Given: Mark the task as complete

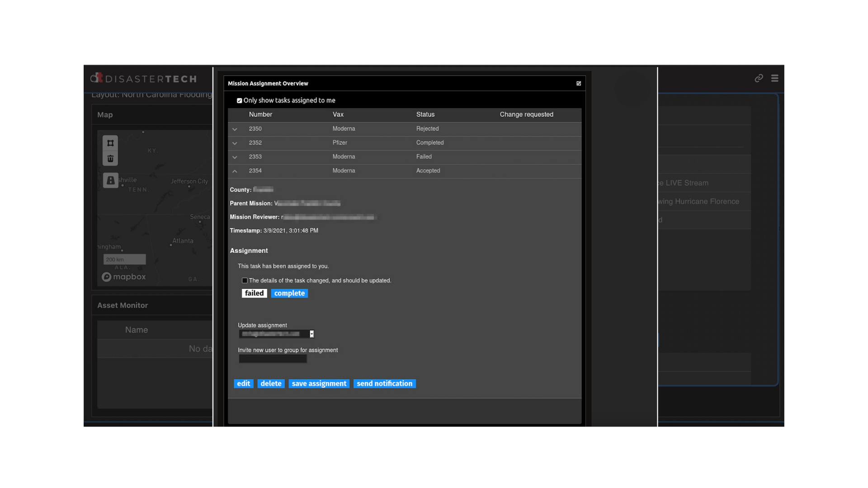Looking at the screenshot, I should pyautogui.click(x=289, y=293).
